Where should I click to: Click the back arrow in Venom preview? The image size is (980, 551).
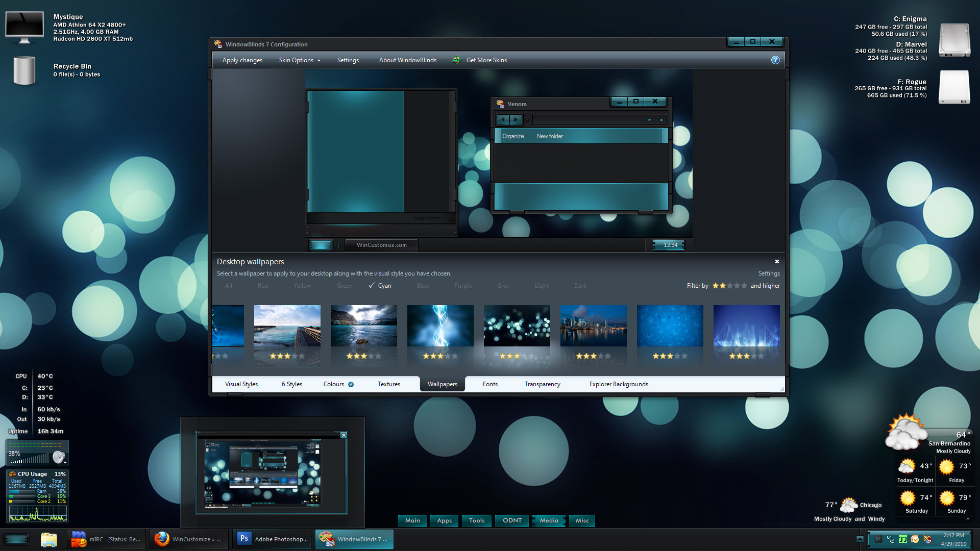pos(503,120)
